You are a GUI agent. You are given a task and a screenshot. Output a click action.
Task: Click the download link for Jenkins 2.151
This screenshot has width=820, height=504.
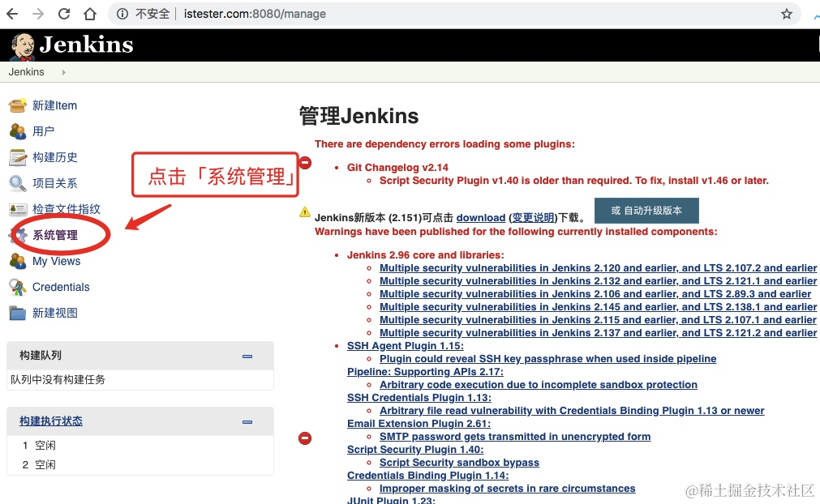481,218
